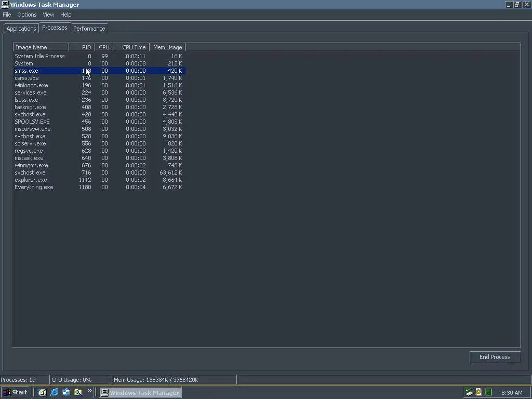Select the highlighted smss.exe process
The width and height of the screenshot is (532, 399).
[x=99, y=71]
